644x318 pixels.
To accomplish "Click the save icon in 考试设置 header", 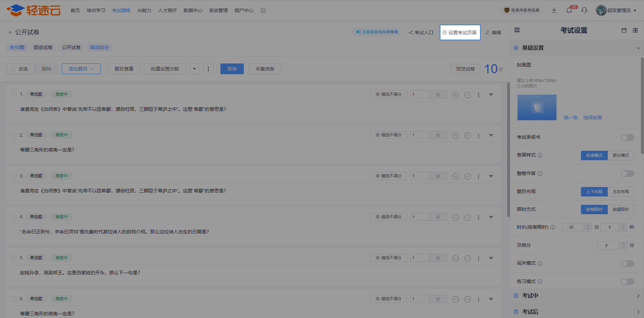I will [624, 30].
